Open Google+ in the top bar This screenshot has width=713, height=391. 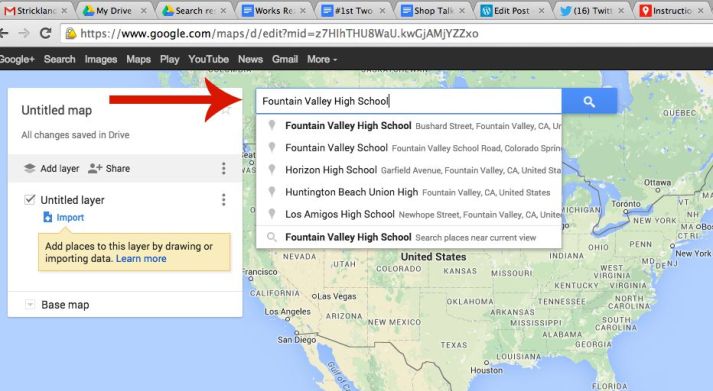(x=17, y=59)
